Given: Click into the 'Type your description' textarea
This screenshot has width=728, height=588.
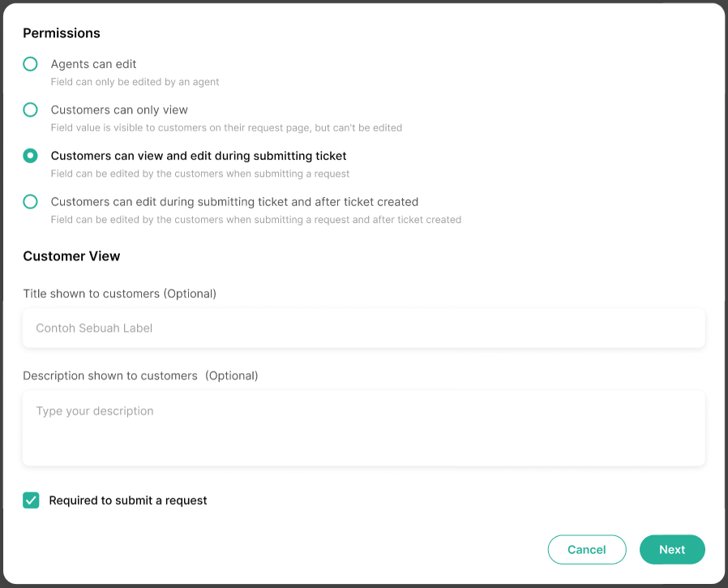Looking at the screenshot, I should coord(363,428).
